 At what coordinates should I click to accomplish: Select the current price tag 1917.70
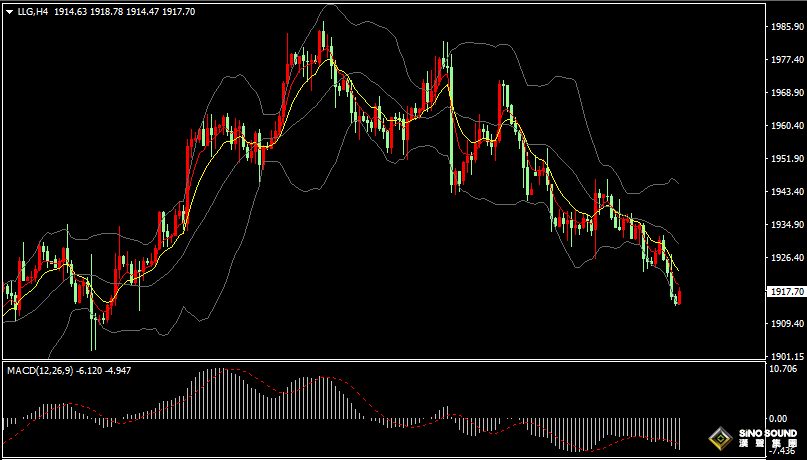tap(786, 292)
